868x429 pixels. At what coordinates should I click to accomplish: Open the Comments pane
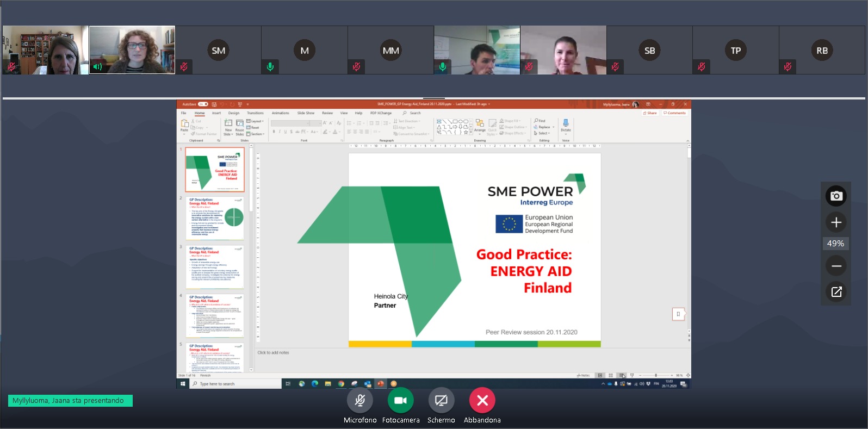click(x=675, y=113)
